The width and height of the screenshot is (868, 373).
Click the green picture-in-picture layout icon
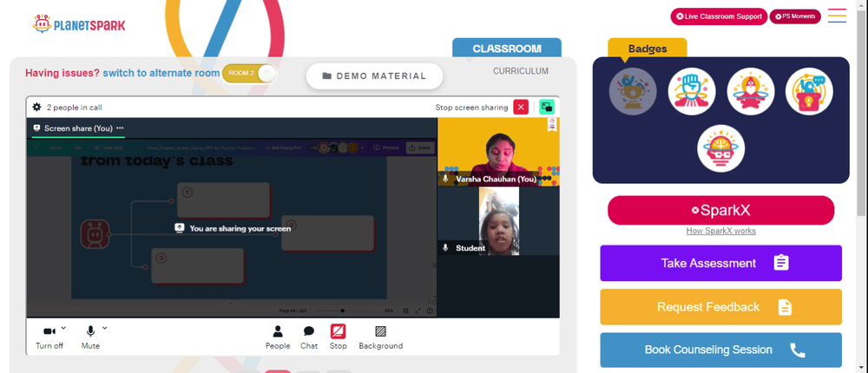tap(547, 107)
